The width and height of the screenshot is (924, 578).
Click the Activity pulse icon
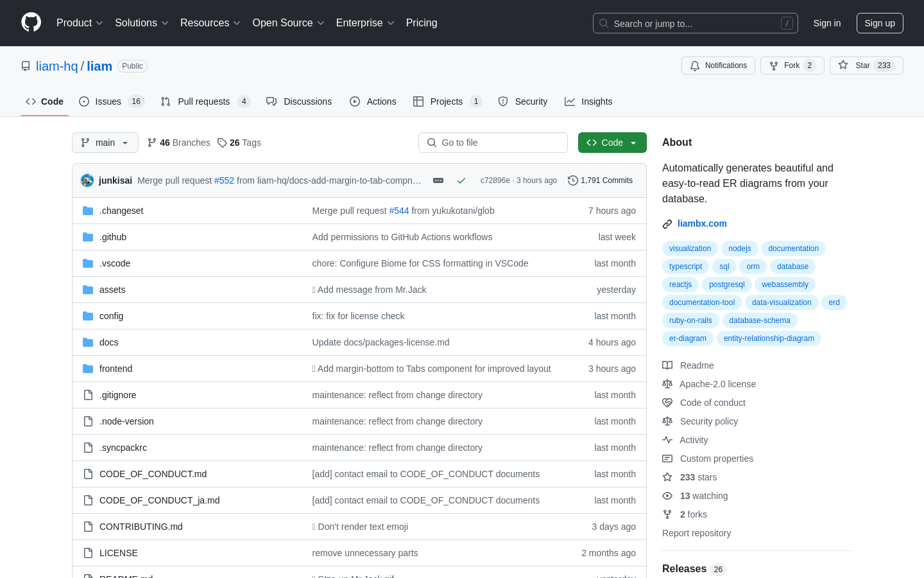point(667,440)
